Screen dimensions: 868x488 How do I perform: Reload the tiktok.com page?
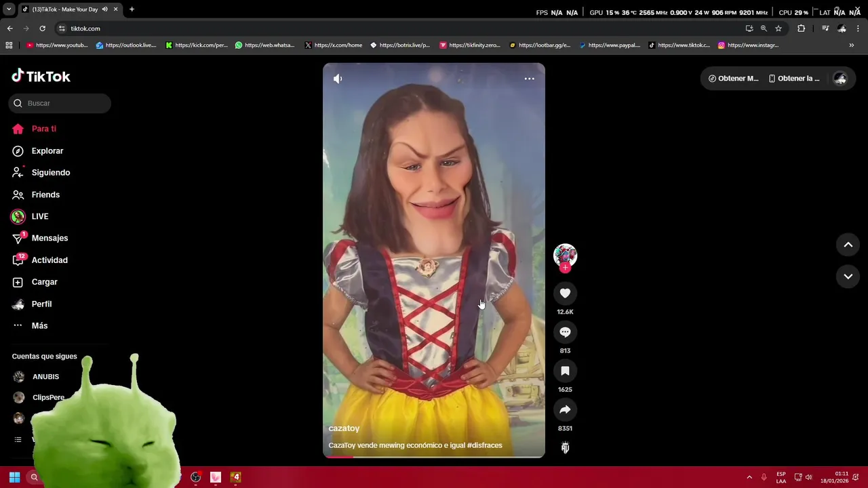click(42, 28)
